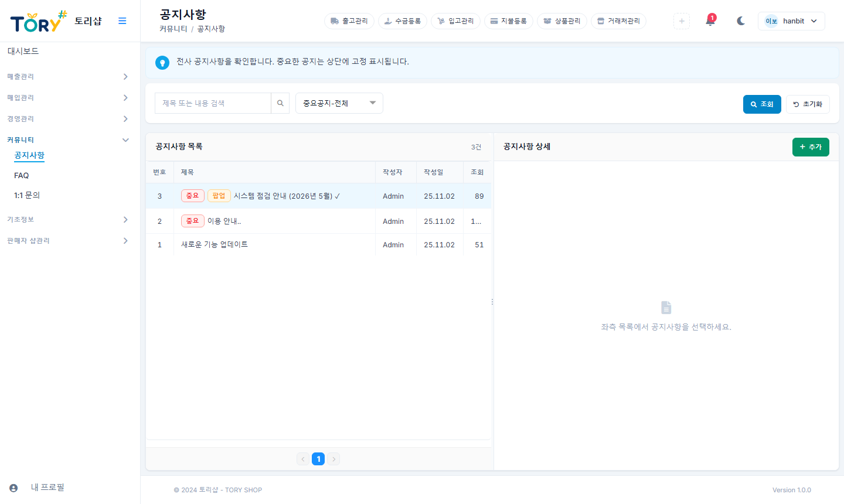Open the 1:1 문의 menu item
The height and width of the screenshot is (504, 844).
click(x=27, y=195)
